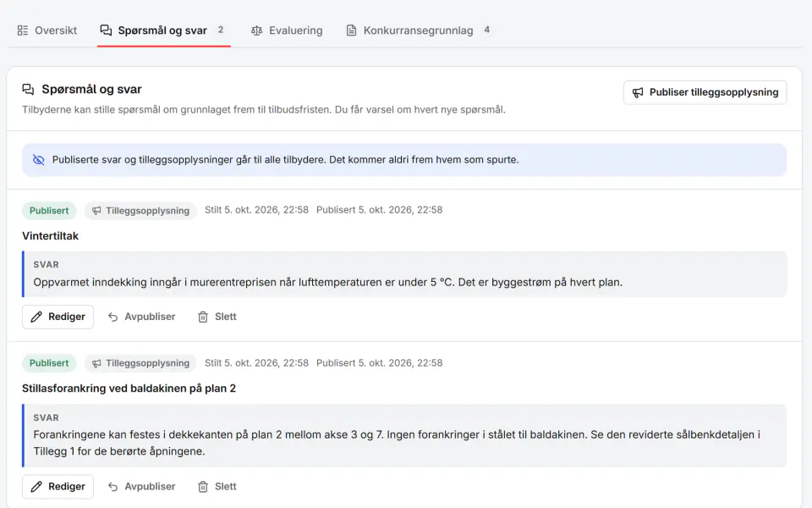Switch to the Evaluering tab
Viewport: 812px width, 508px height.
[287, 30]
